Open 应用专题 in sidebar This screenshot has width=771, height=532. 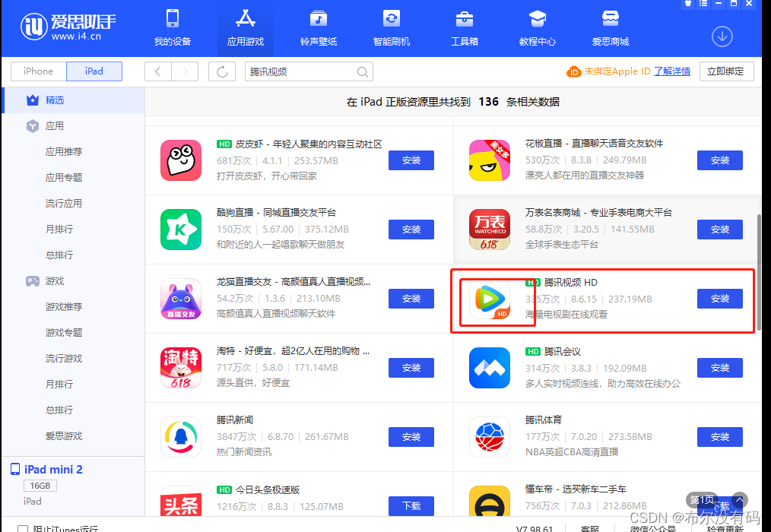tap(63, 178)
